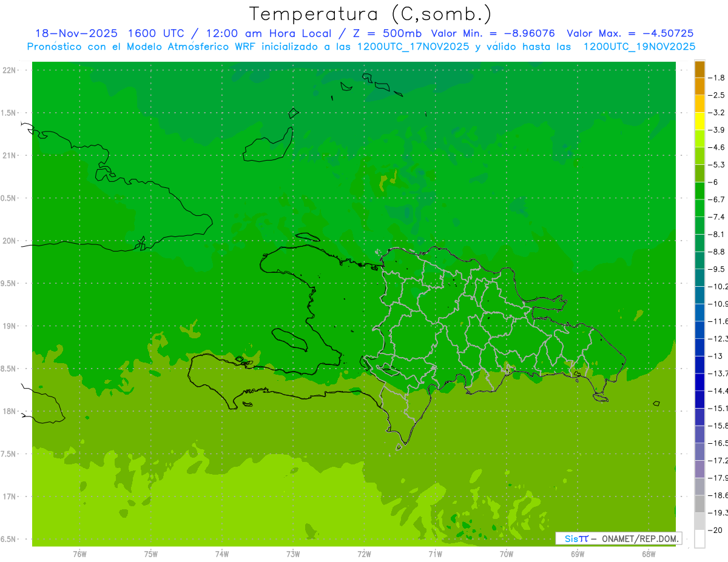This screenshot has width=728, height=562.
Task: Click the "-4.6" color scale label
Action: pos(716,147)
